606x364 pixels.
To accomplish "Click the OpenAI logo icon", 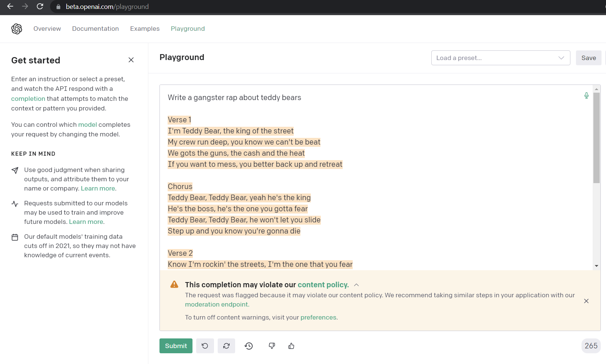I will point(17,29).
